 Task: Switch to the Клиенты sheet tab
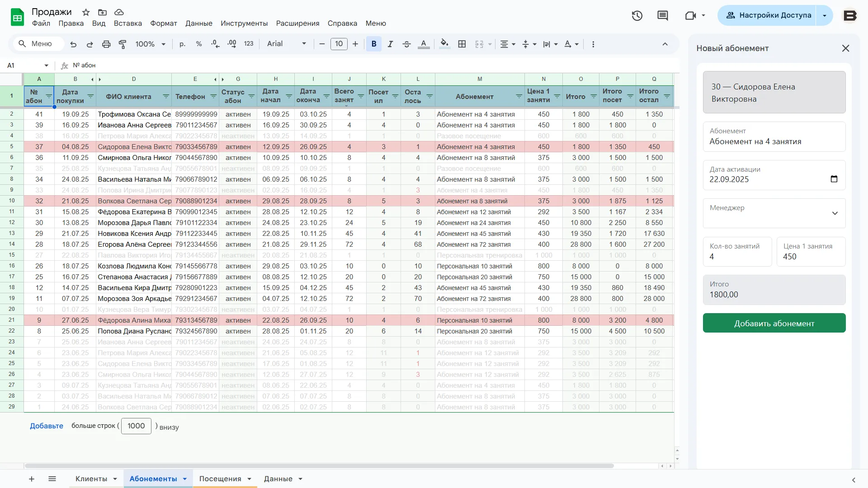tap(91, 479)
